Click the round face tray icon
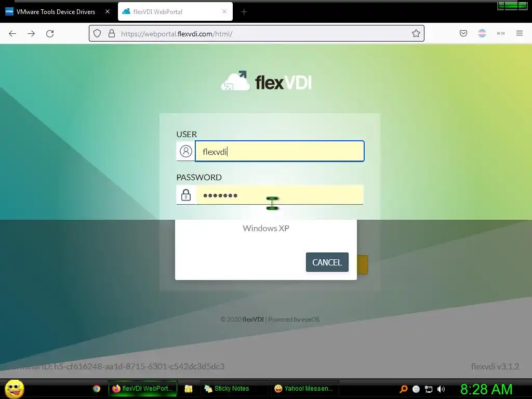Image resolution: width=532 pixels, height=399 pixels. click(416, 389)
